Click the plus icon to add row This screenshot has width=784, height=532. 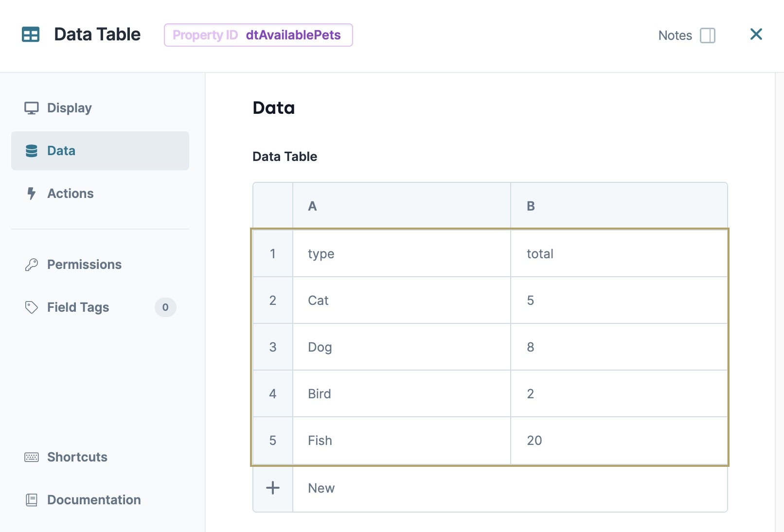pos(273,488)
